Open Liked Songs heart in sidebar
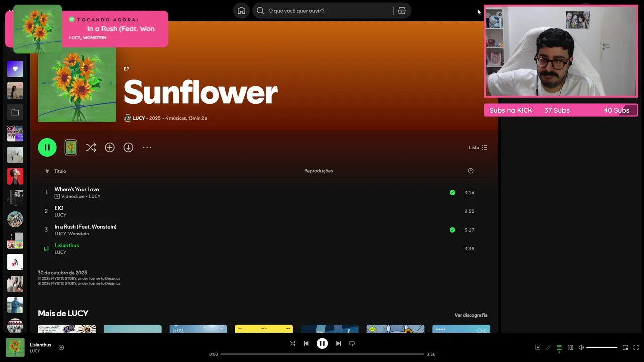644x362 pixels. click(x=15, y=69)
